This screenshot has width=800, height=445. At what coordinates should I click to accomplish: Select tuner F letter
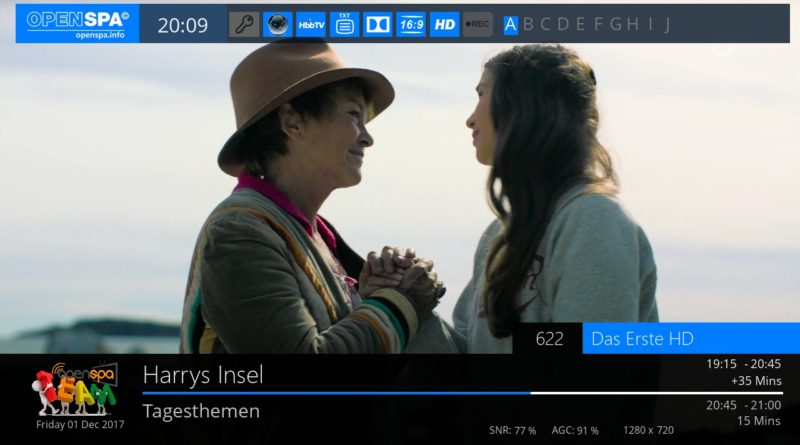pyautogui.click(x=598, y=24)
